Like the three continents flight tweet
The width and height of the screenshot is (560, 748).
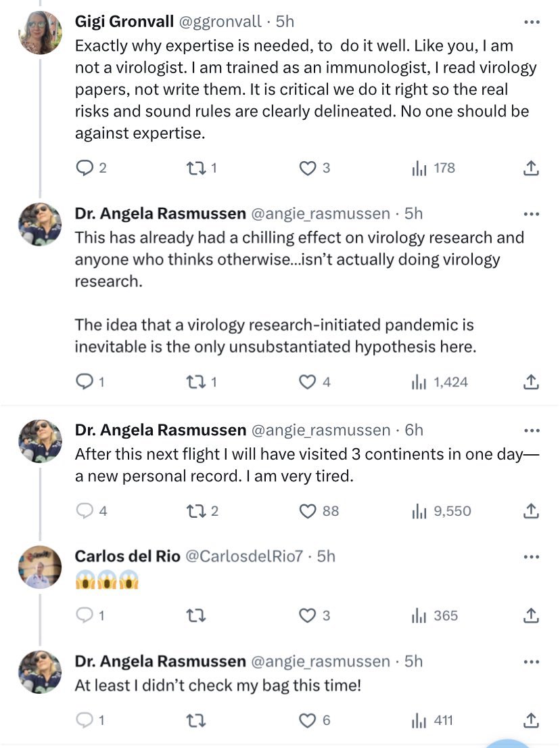pos(309,511)
